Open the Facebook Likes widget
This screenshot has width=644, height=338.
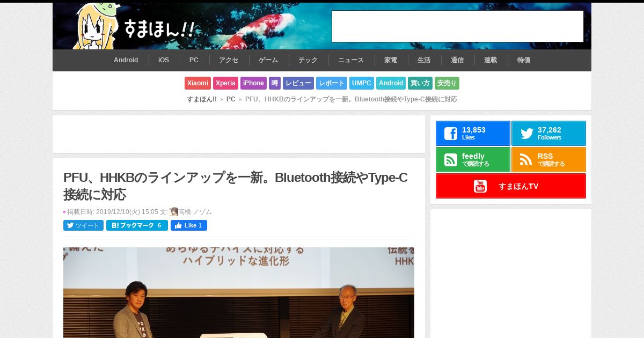[473, 133]
